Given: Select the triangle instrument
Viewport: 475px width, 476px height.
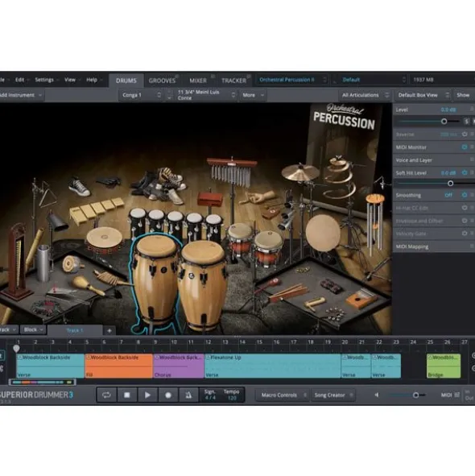Looking at the screenshot, I should 47,194.
